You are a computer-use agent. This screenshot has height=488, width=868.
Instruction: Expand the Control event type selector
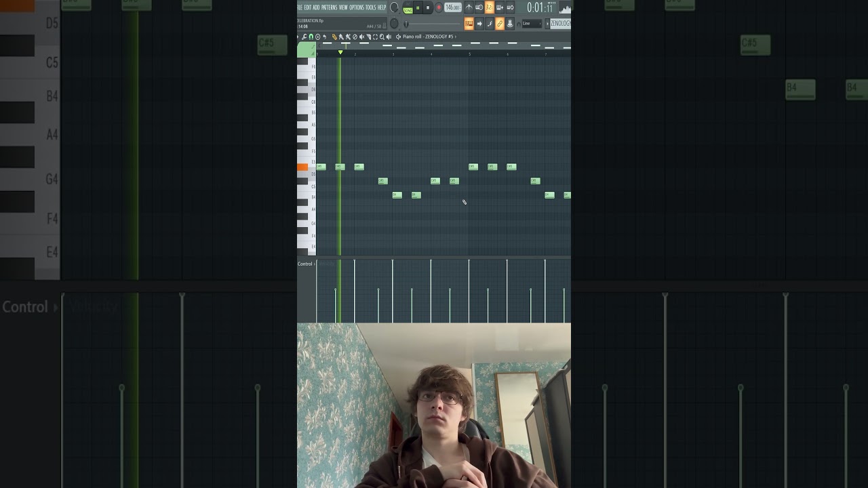tap(306, 264)
